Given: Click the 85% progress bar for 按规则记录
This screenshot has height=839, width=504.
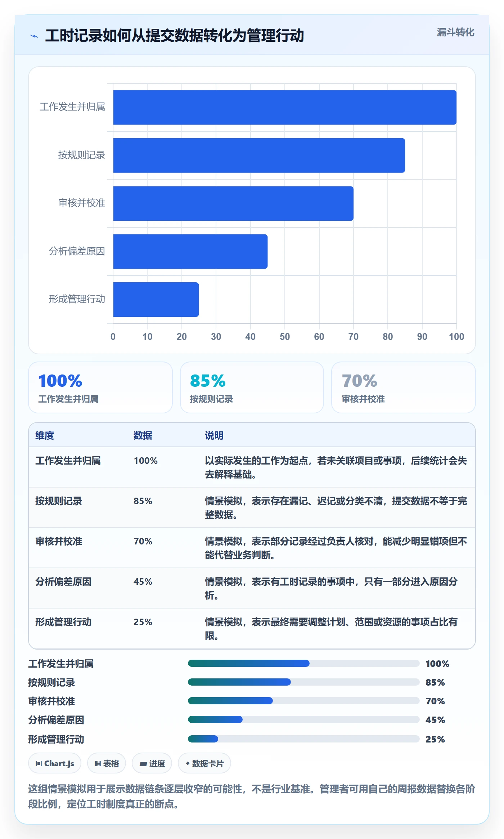Looking at the screenshot, I should pyautogui.click(x=303, y=682).
